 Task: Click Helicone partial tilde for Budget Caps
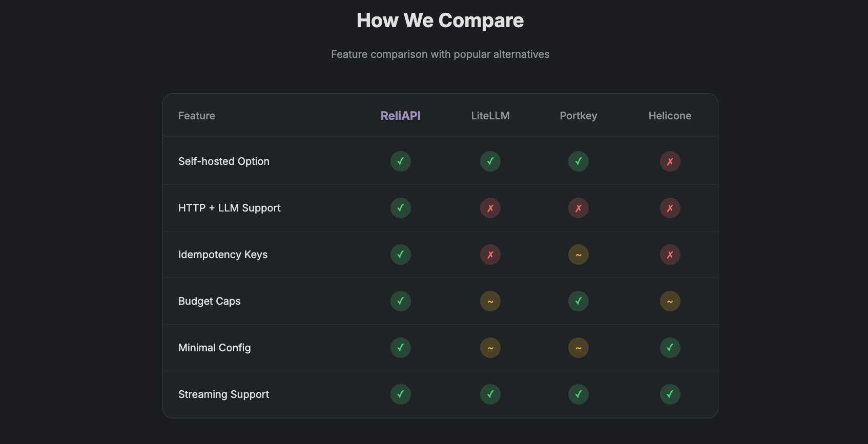coord(670,301)
